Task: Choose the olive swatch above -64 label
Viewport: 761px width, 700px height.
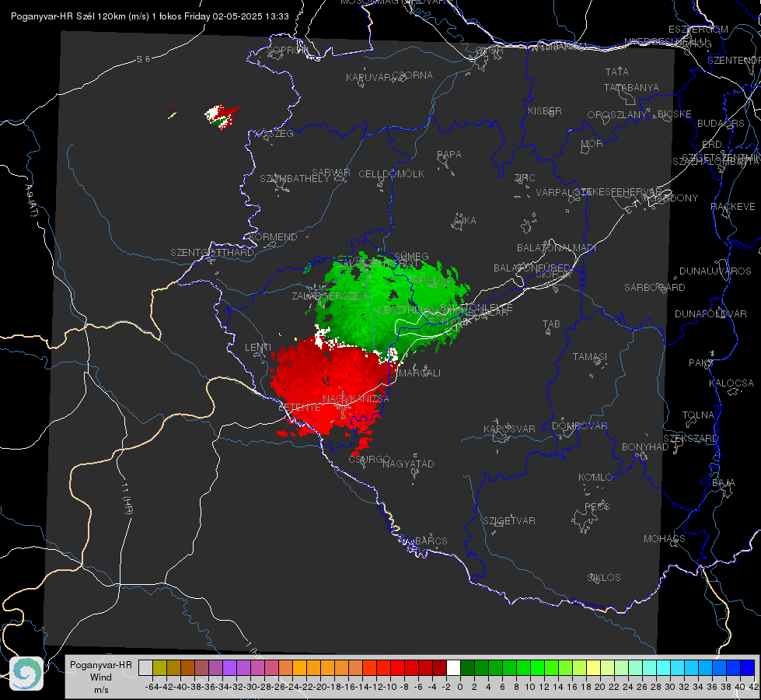Action: [159, 667]
